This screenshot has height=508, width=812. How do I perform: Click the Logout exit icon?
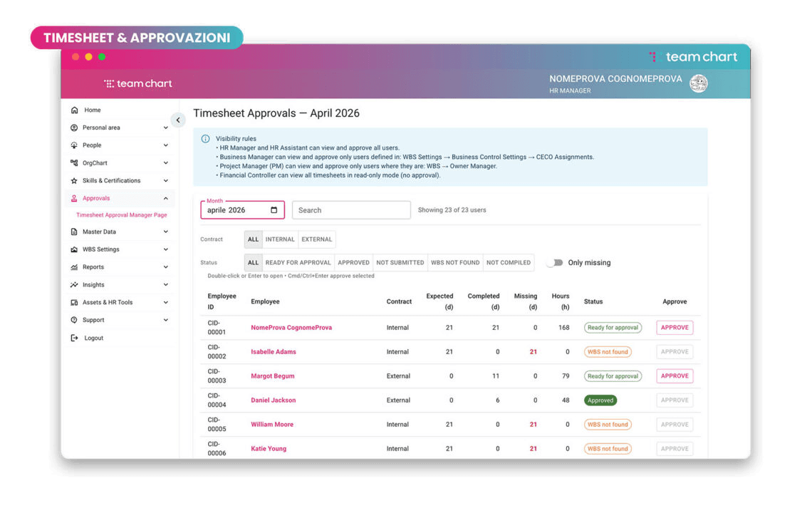pos(74,338)
